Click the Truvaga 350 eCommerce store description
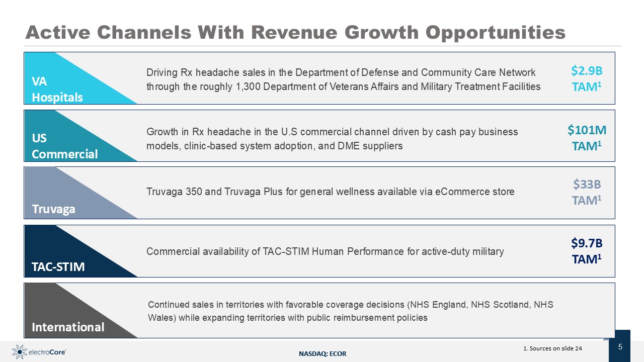Viewport: 644px width, 362px height. [x=330, y=192]
